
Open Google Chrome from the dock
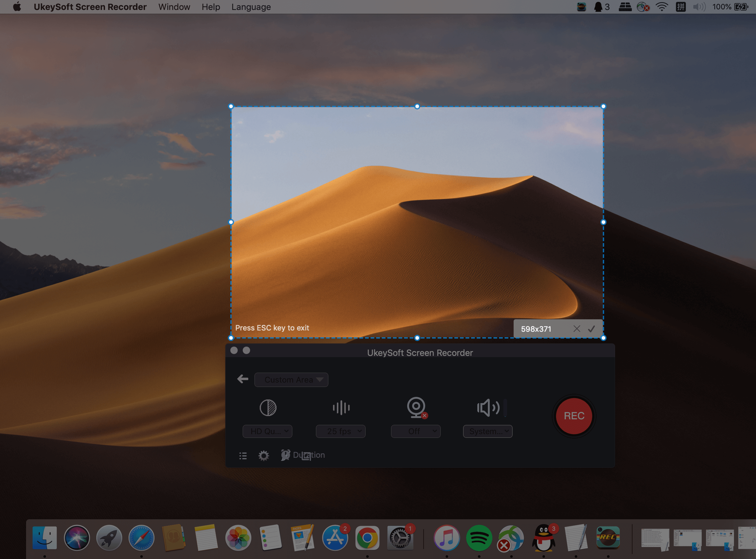[367, 538]
